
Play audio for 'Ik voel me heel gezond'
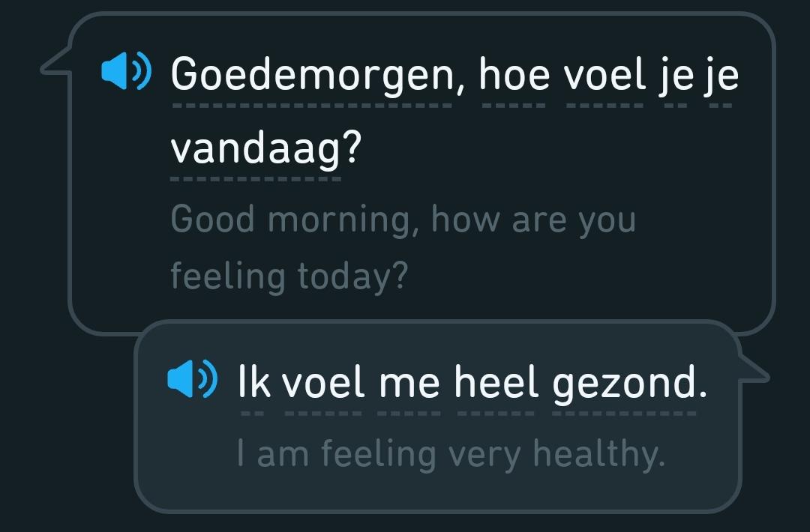tap(193, 378)
